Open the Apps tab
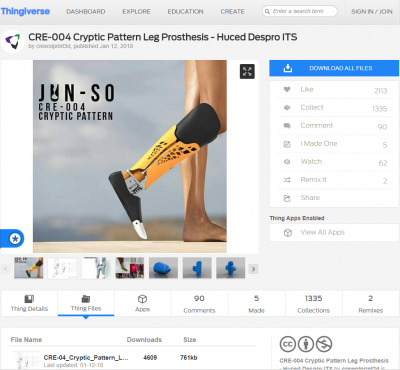 tap(143, 303)
